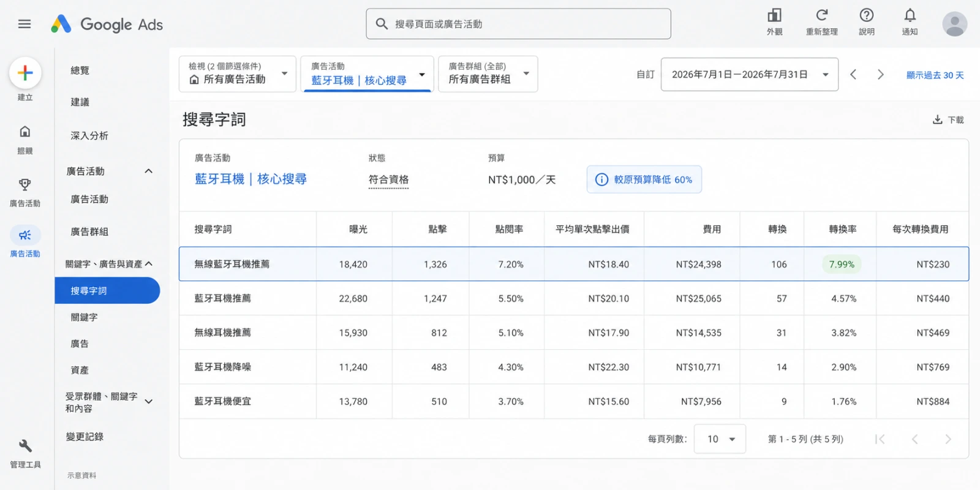980x490 pixels.
Task: Click the NT$884 cost per conversion cell
Action: [x=933, y=401]
